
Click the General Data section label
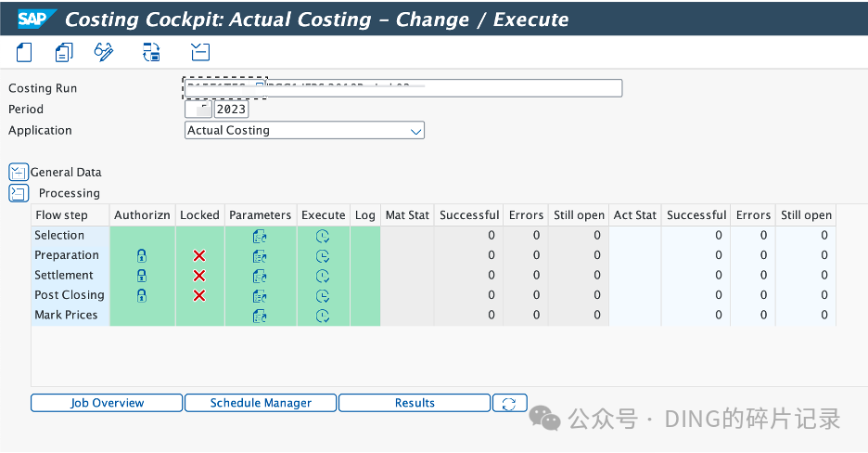click(x=66, y=173)
